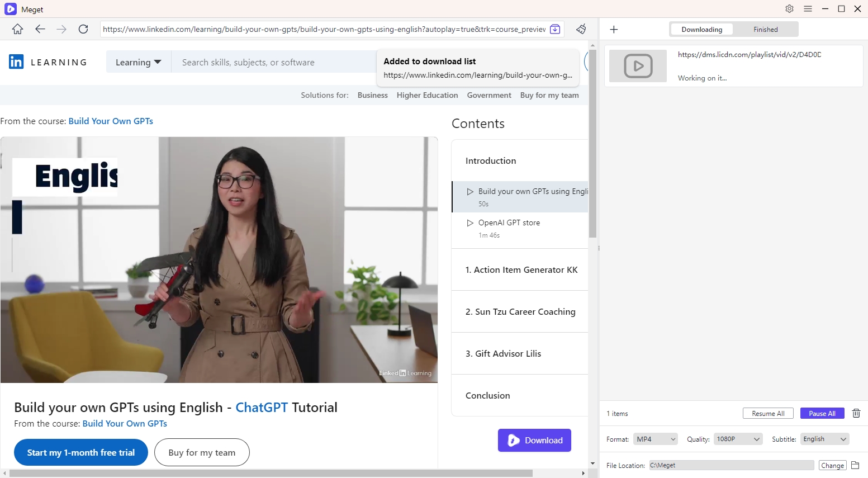Play icon beside Build your own GPTs
868x478 pixels.
pos(470,191)
